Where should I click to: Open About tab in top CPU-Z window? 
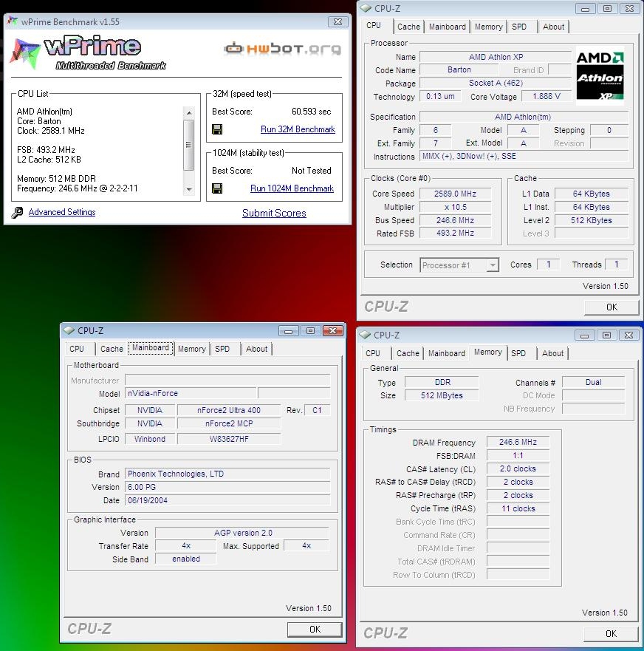(x=554, y=27)
